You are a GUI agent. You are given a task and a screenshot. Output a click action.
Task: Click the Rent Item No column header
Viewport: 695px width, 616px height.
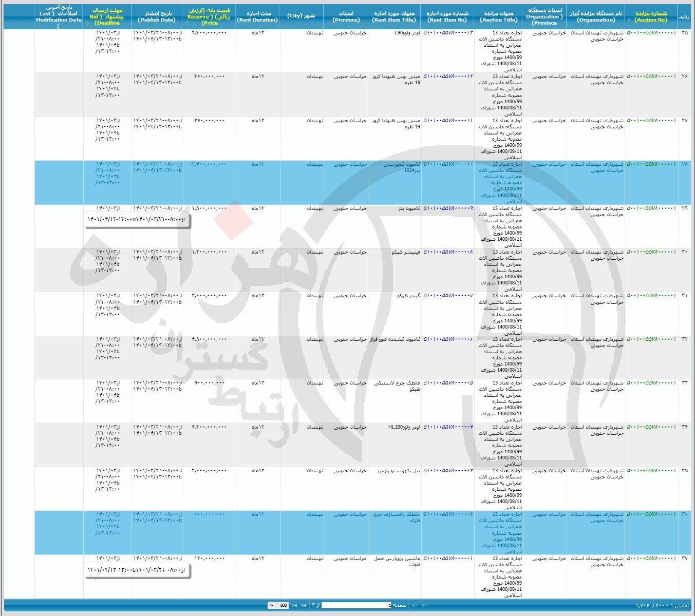pyautogui.click(x=447, y=16)
